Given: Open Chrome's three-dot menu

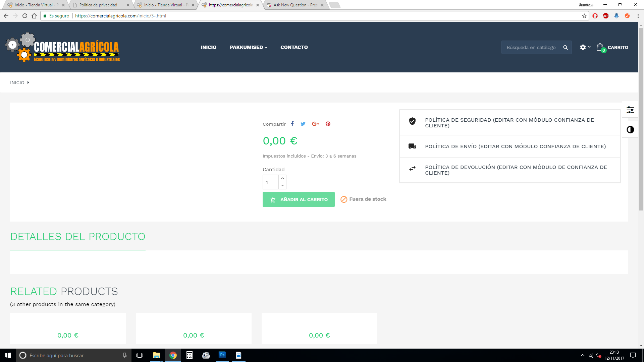Looking at the screenshot, I should click(x=638, y=16).
